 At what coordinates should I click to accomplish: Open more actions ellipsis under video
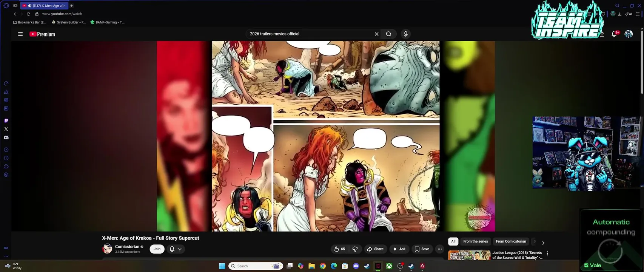pos(439,249)
